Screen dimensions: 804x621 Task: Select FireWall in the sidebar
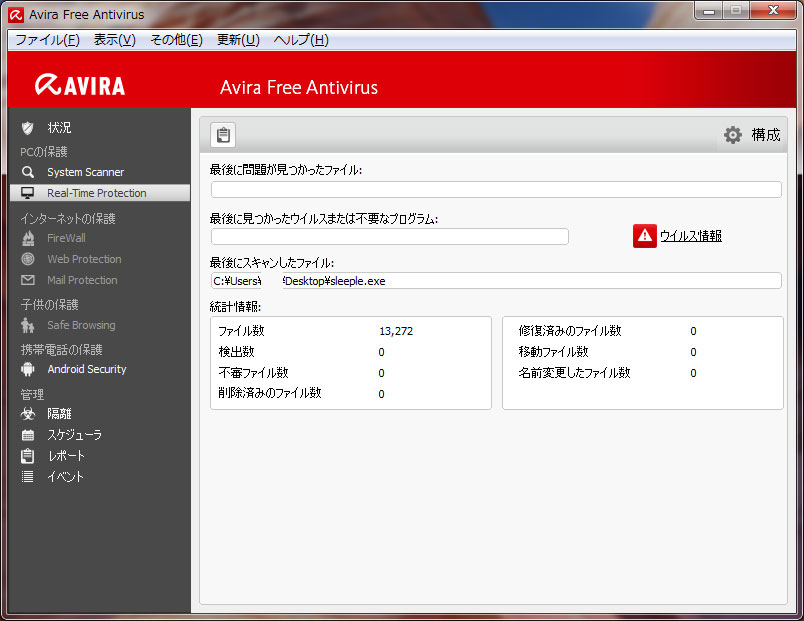[66, 238]
